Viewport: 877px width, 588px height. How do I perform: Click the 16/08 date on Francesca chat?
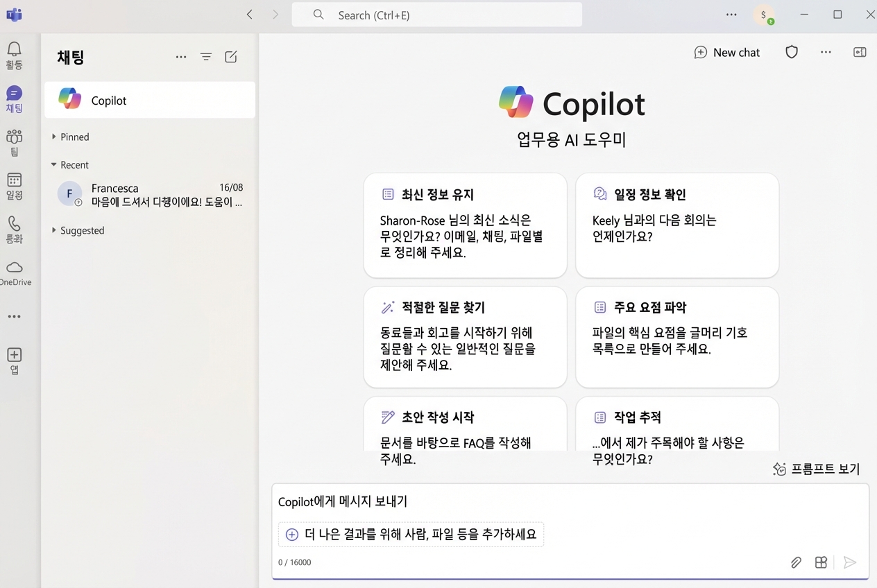coord(231,187)
